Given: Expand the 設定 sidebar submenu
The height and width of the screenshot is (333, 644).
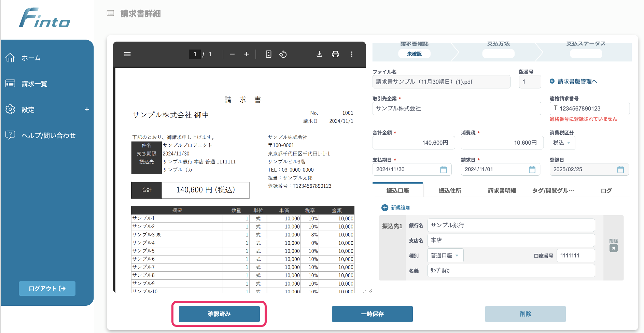Looking at the screenshot, I should (x=87, y=110).
